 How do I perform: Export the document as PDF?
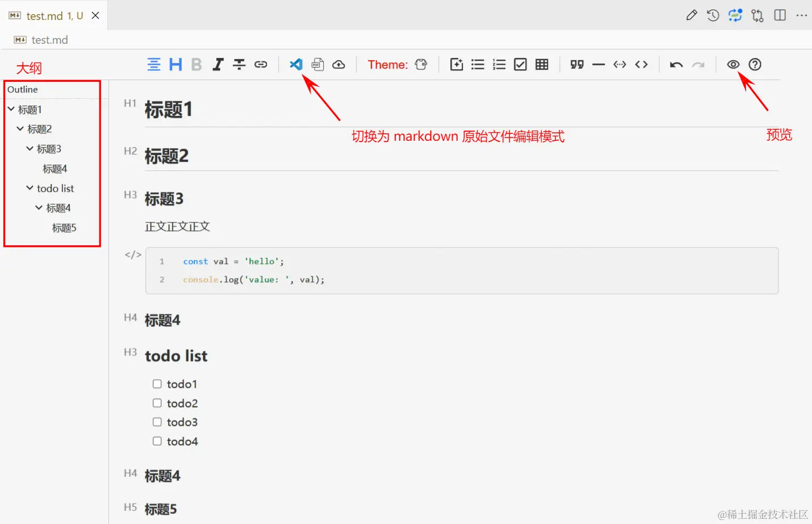[x=317, y=64]
